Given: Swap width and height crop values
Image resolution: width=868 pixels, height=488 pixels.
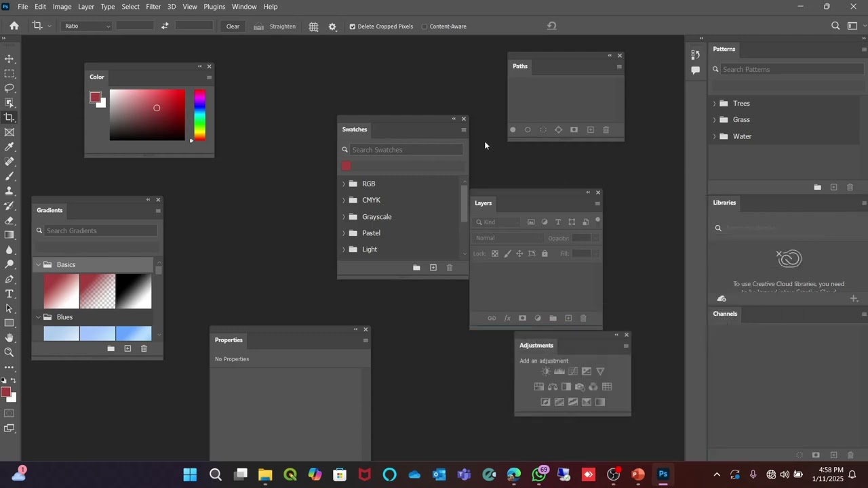Looking at the screenshot, I should pos(165,26).
